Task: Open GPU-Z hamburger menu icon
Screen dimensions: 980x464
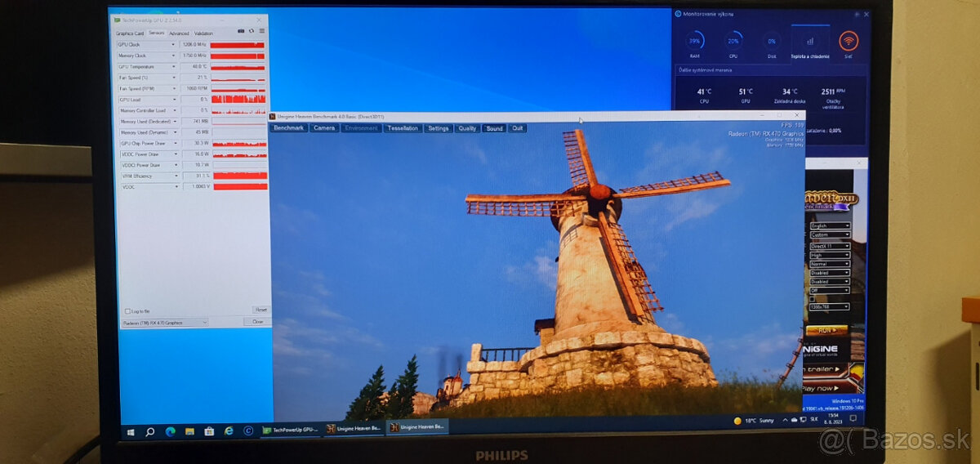Action: 262,32
